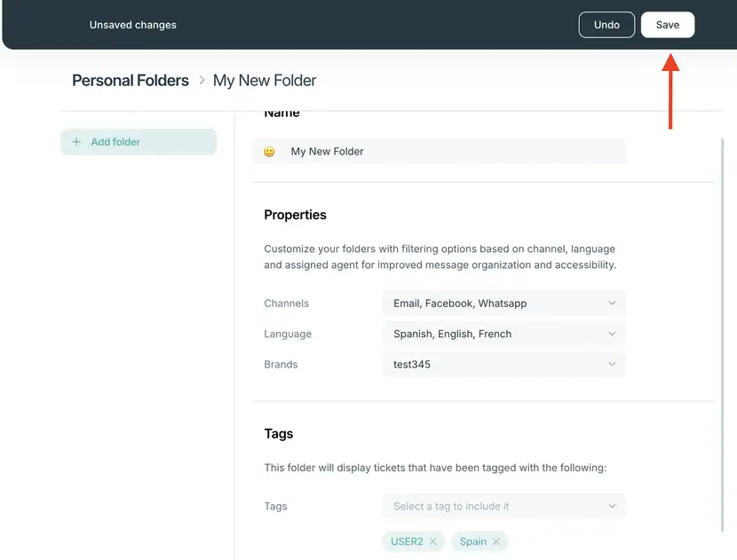Image resolution: width=737 pixels, height=560 pixels.
Task: Click the plus icon beside Add folder
Action: (76, 141)
